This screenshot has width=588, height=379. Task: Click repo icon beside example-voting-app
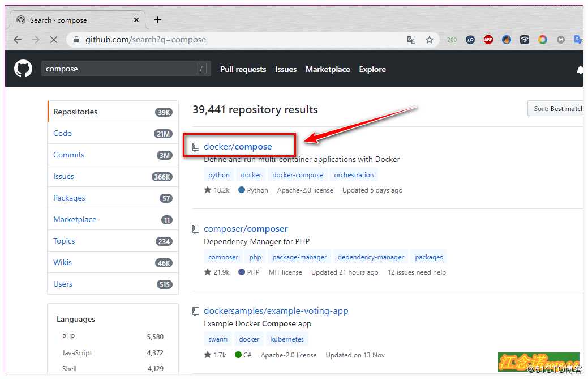click(x=196, y=311)
